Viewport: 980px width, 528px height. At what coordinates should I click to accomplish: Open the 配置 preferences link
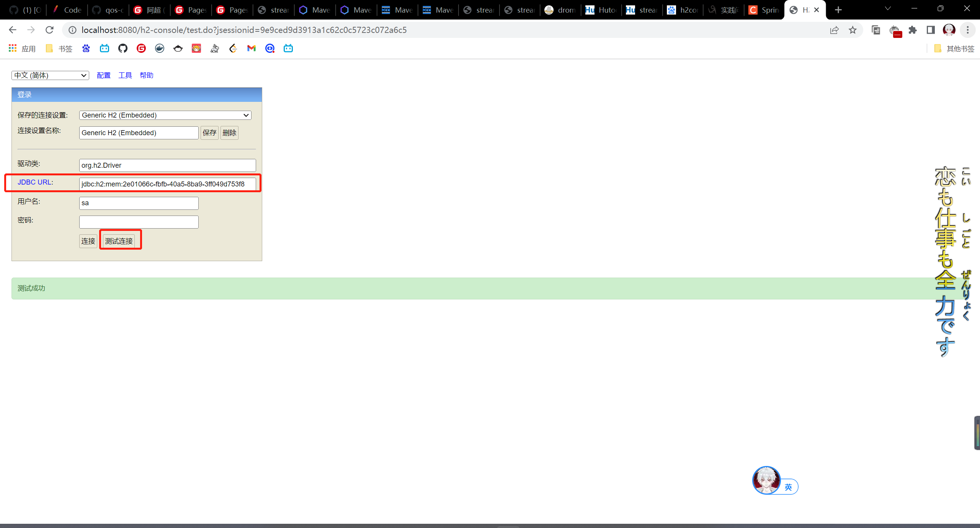(103, 75)
